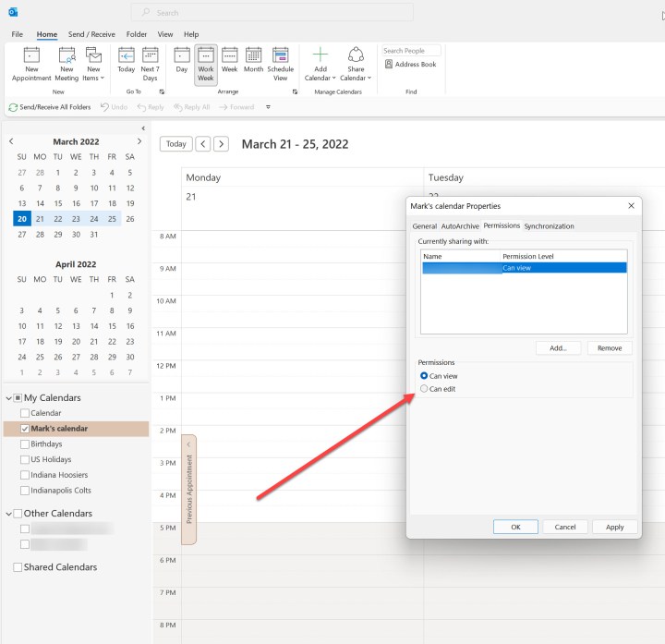The image size is (665, 644).
Task: Go to next month in the mini calendar
Action: (139, 141)
